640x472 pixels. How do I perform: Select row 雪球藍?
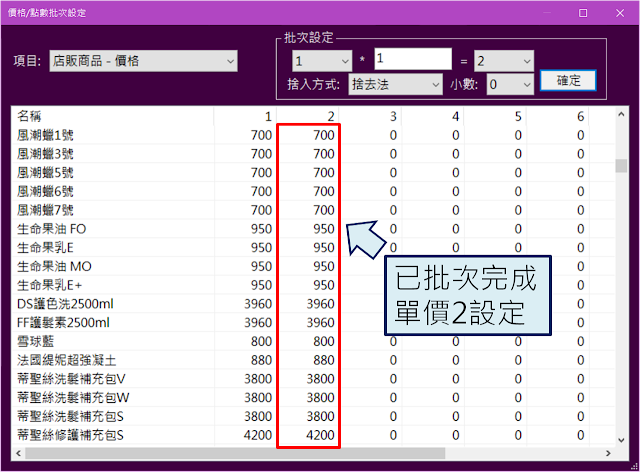[x=313, y=342]
